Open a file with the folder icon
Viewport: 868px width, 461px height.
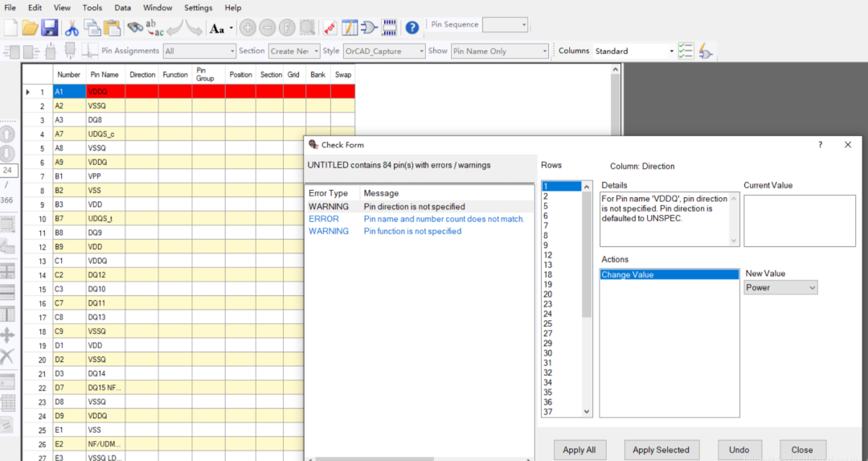pos(30,27)
